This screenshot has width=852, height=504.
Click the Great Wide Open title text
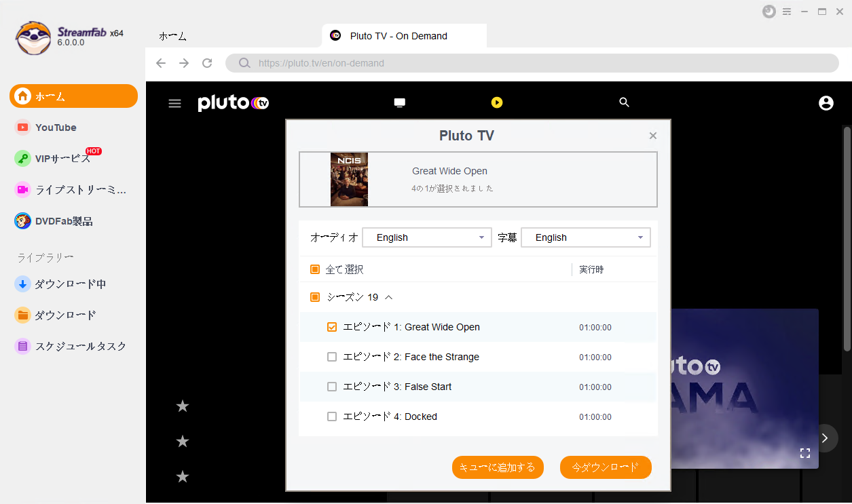tap(449, 171)
